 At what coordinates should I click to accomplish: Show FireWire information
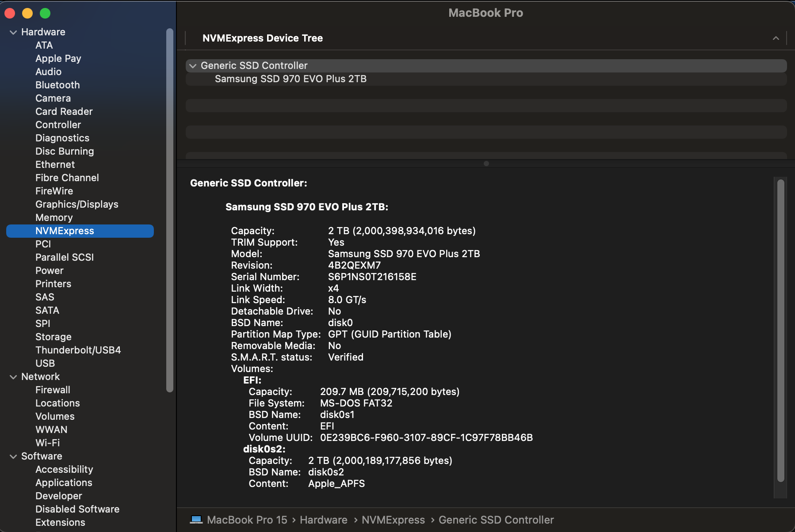pyautogui.click(x=54, y=191)
